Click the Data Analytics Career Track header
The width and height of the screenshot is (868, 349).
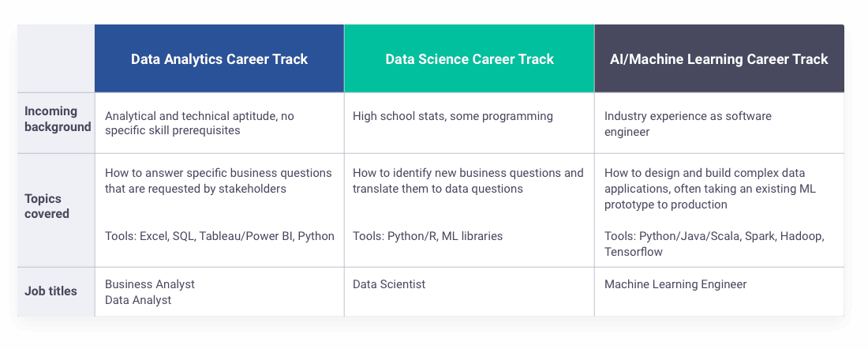pyautogui.click(x=219, y=58)
